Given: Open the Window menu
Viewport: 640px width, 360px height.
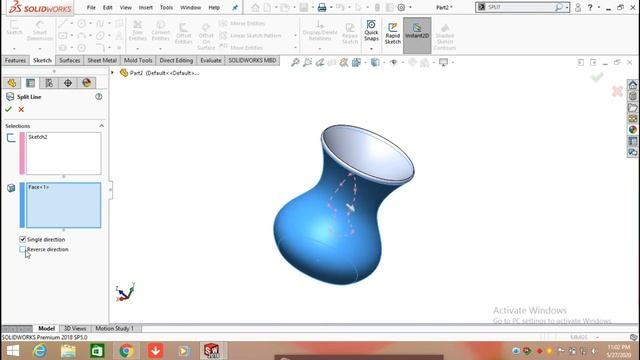Looking at the screenshot, I should pyautogui.click(x=191, y=7).
